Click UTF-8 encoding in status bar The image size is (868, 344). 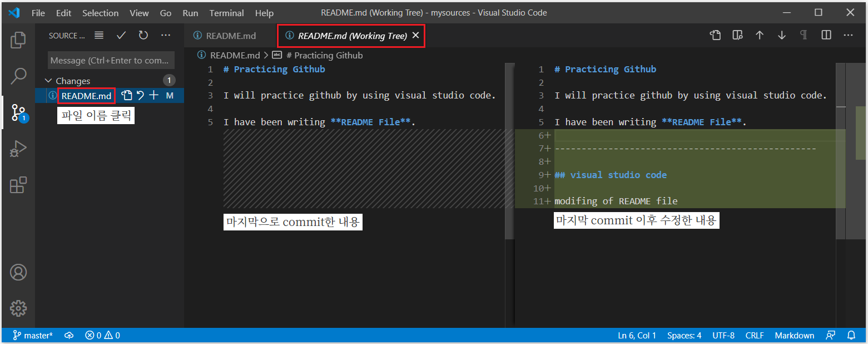point(723,335)
